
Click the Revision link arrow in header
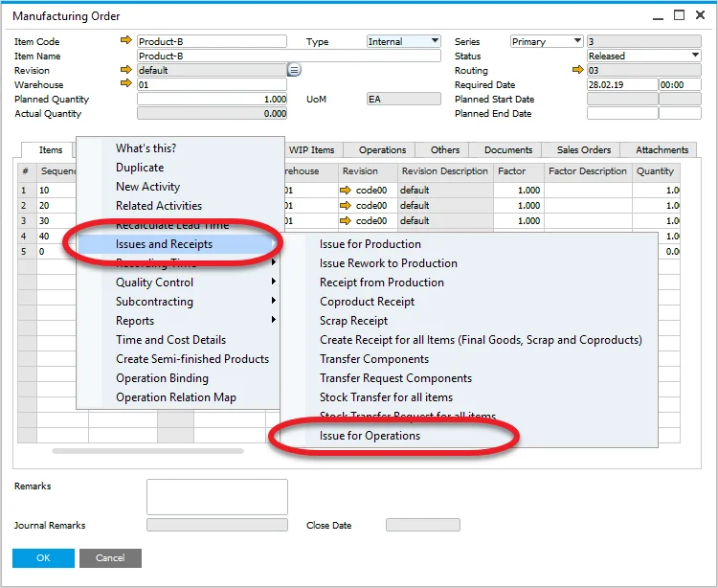tap(126, 70)
